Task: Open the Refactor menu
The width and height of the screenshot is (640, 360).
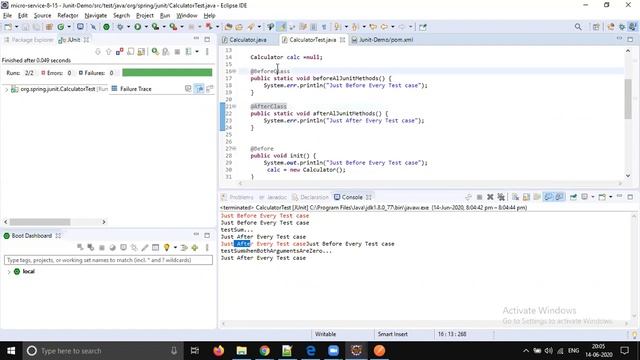Action: pyautogui.click(x=68, y=16)
